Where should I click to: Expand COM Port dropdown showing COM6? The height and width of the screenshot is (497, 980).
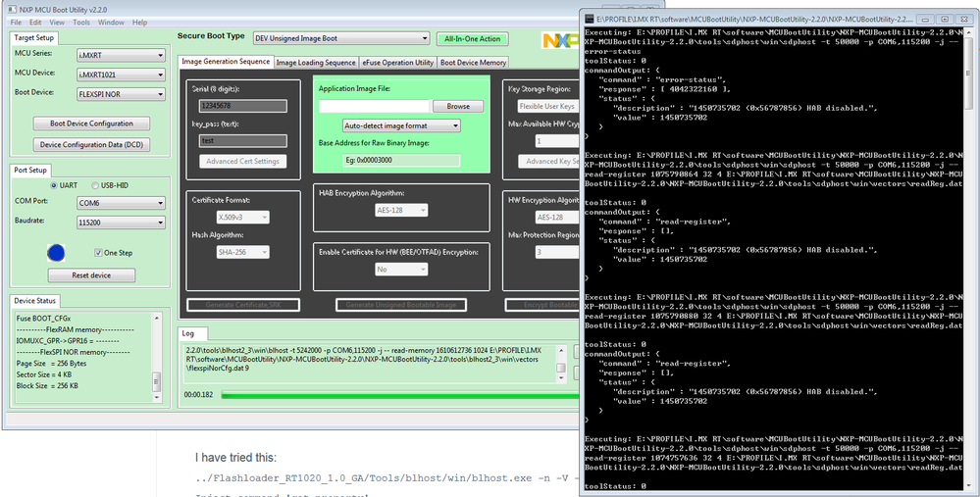[x=122, y=203]
